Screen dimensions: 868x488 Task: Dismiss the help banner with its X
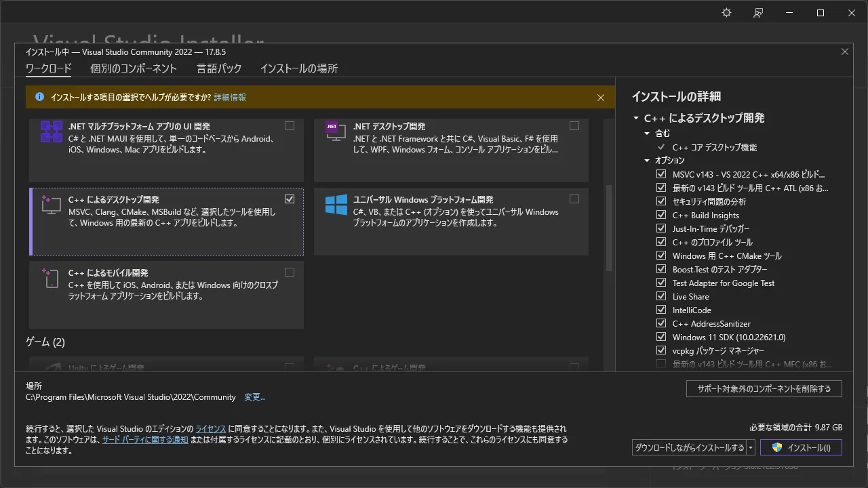pos(600,98)
